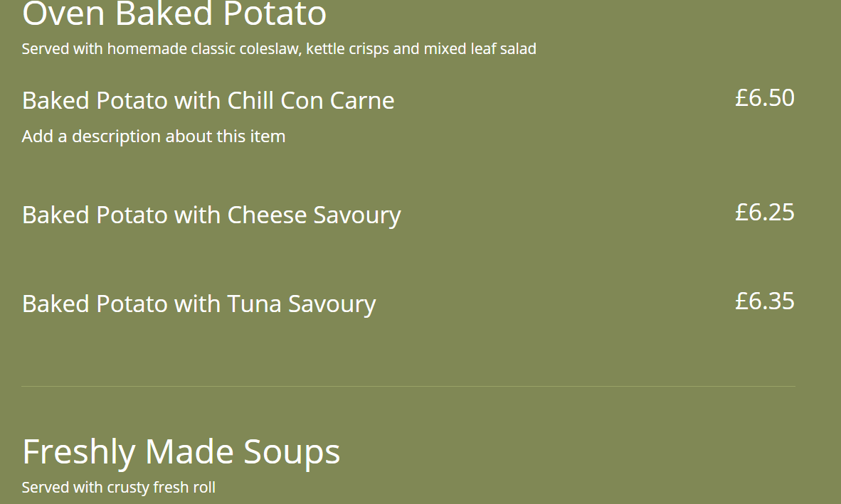
Task: Select the Baked Potato with Tuna Savoury title
Action: tap(199, 304)
